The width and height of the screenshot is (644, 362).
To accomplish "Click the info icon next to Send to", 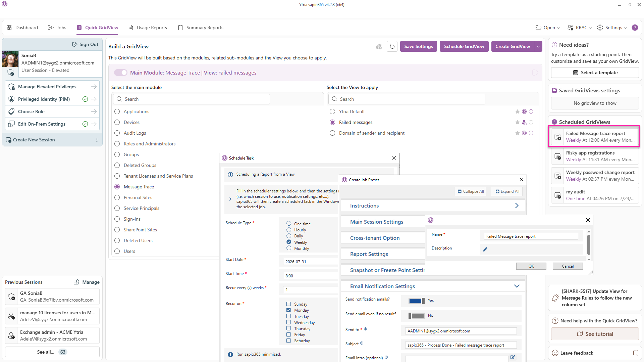I will (x=366, y=329).
